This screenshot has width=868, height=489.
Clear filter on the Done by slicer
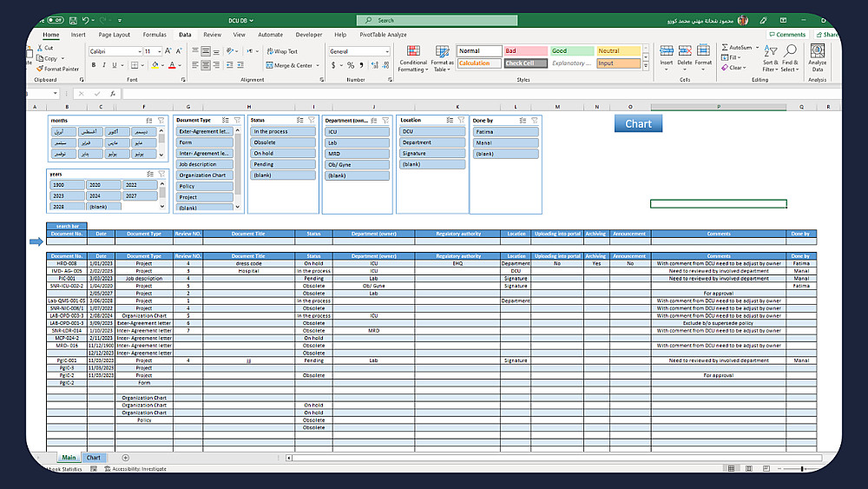pos(534,120)
